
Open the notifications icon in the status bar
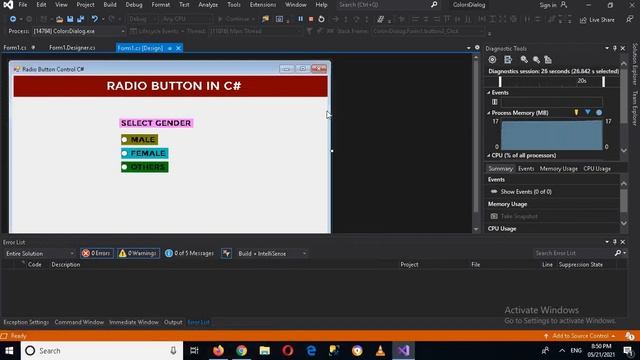[x=629, y=336]
